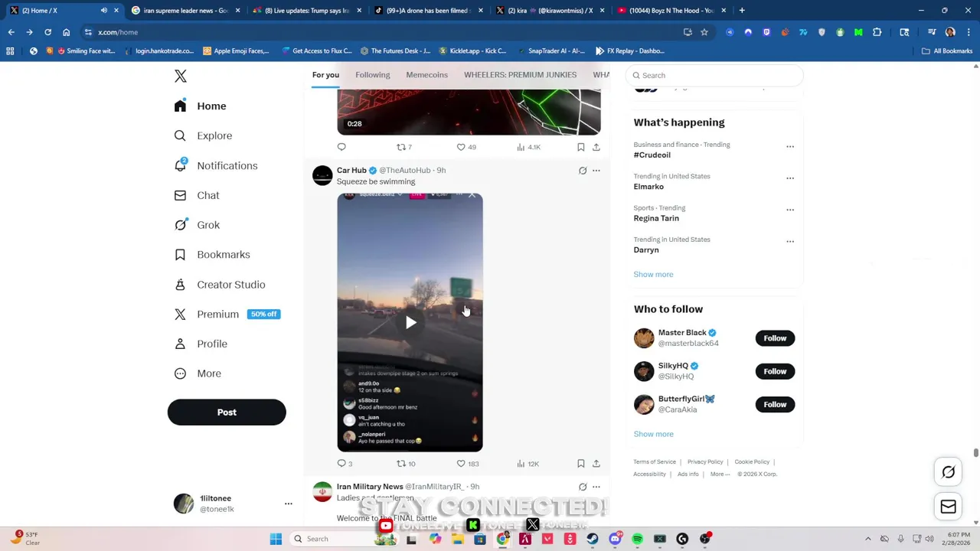Open options for Regina Tarin trend
The image size is (980, 551).
(x=790, y=210)
